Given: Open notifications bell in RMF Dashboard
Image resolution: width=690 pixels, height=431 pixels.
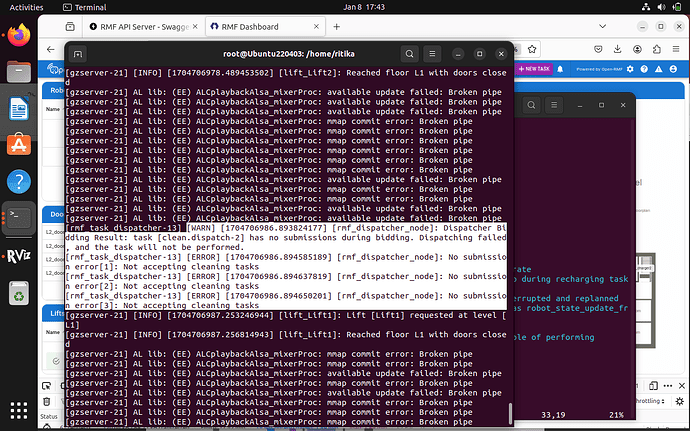Looking at the screenshot, I should (560, 69).
